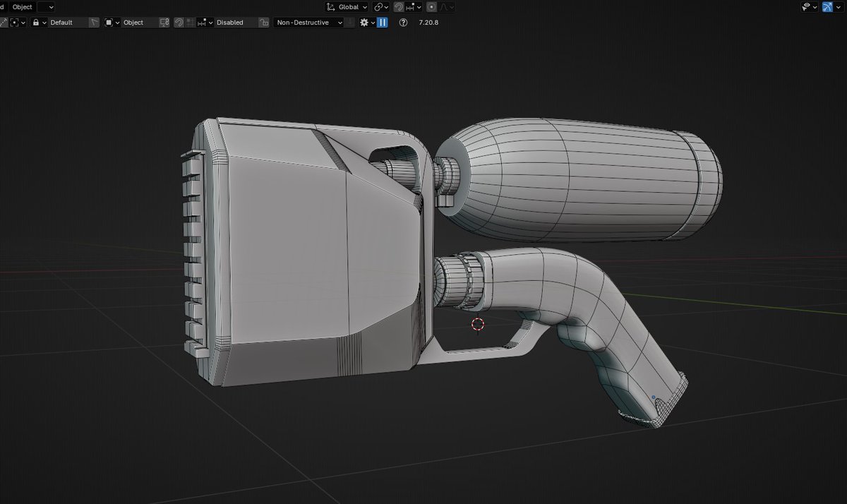Open the visibility and selectability eye dropdown
The width and height of the screenshot is (847, 504).
pos(810,7)
